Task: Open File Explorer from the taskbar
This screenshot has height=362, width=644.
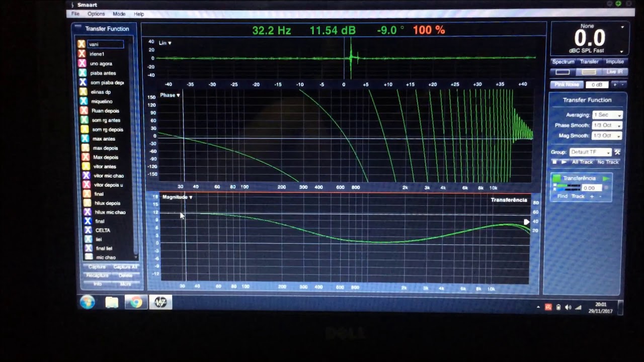Action: coord(112,302)
